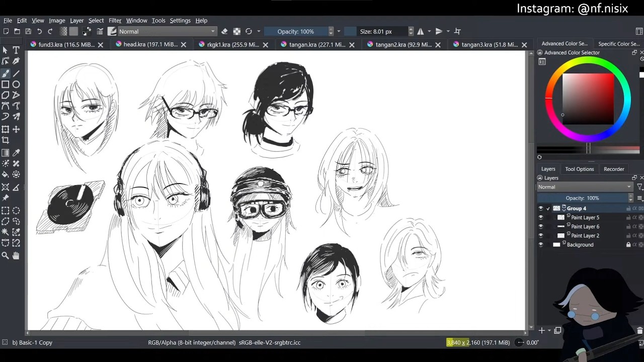
Task: Select the Rectangle shape tool
Action: click(6, 84)
